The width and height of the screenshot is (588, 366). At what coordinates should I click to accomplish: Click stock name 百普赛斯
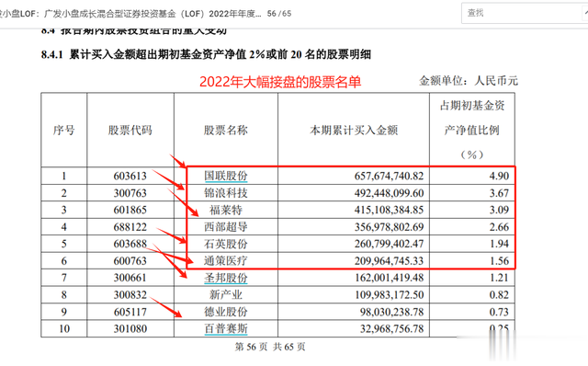(226, 329)
